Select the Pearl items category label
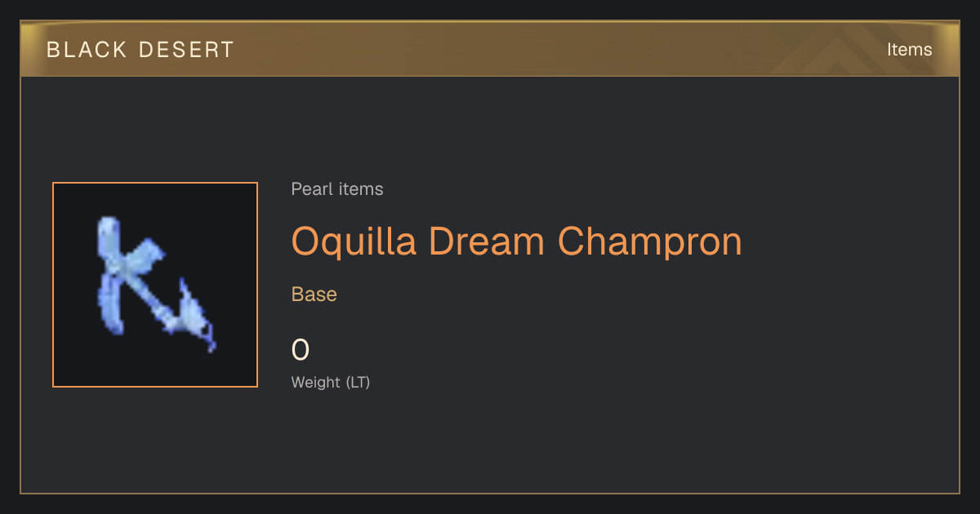This screenshot has width=980, height=514. 337,189
